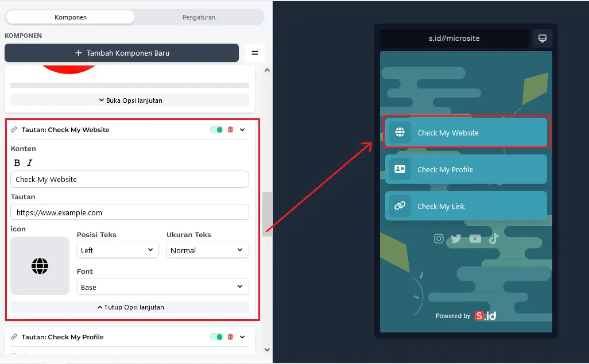This screenshot has width=589, height=364.
Task: Open the Ukuran Teks dropdown
Action: 207,250
